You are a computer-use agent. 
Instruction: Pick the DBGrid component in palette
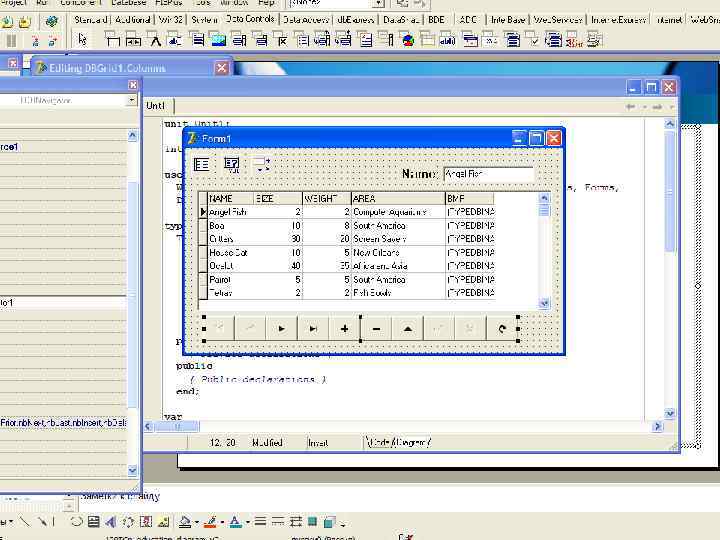point(112,40)
